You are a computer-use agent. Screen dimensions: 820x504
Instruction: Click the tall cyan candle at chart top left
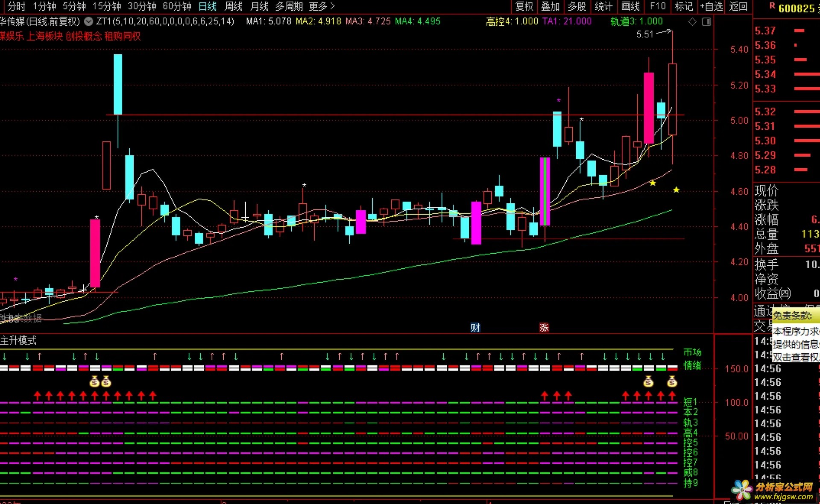[118, 84]
